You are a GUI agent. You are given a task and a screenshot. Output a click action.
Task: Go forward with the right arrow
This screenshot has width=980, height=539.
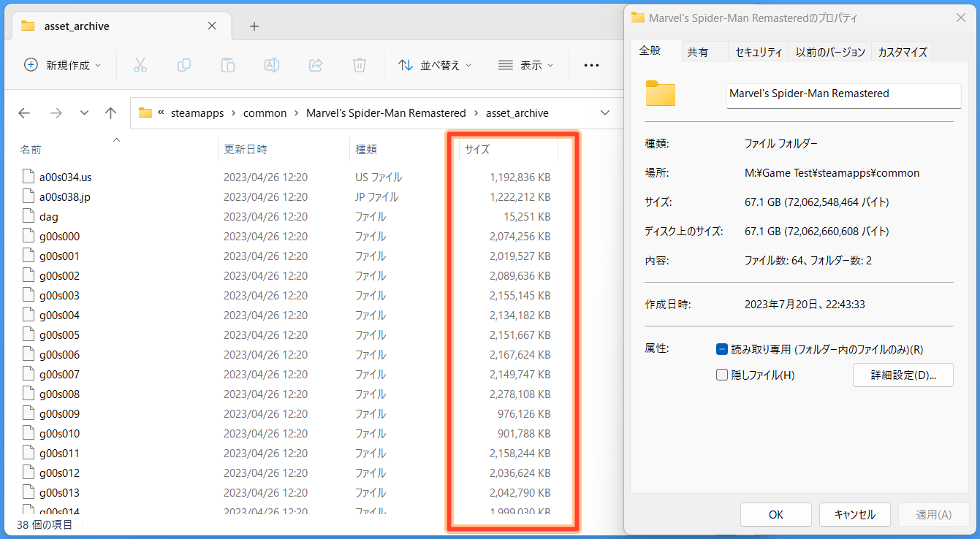point(56,113)
